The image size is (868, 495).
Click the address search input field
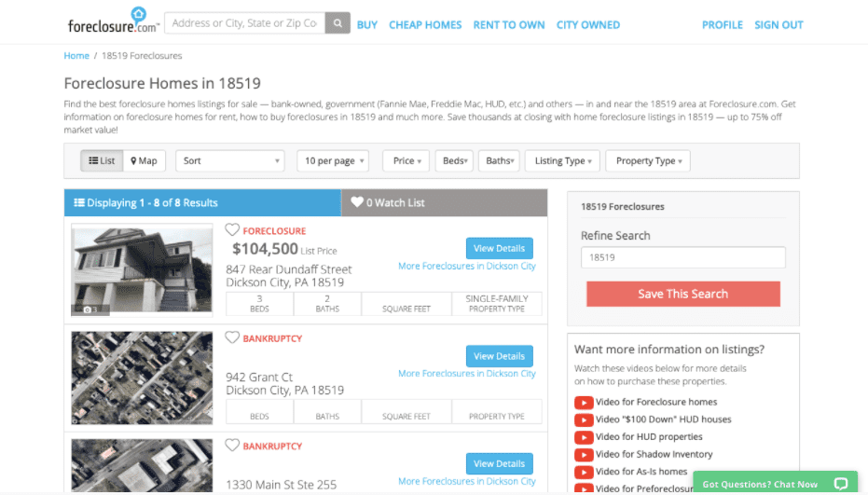[x=244, y=23]
